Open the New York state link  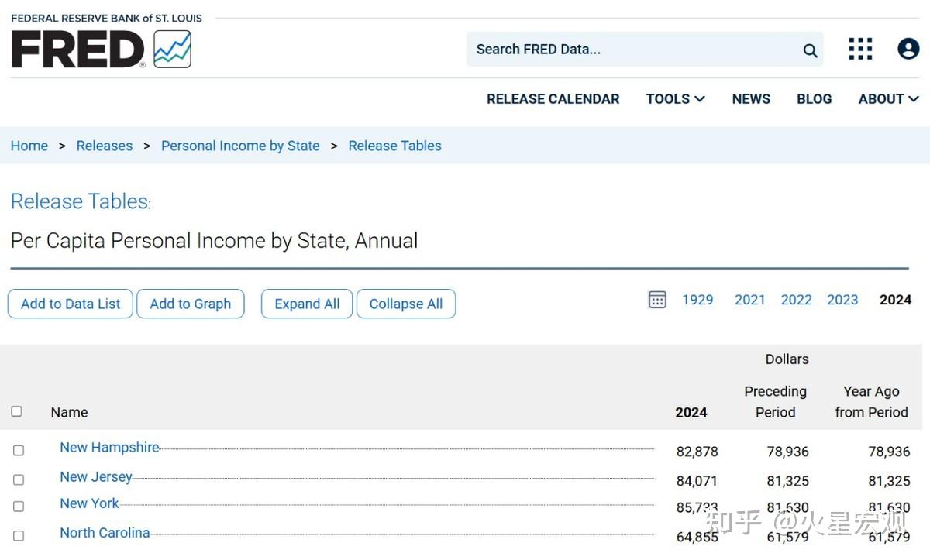pos(90,503)
